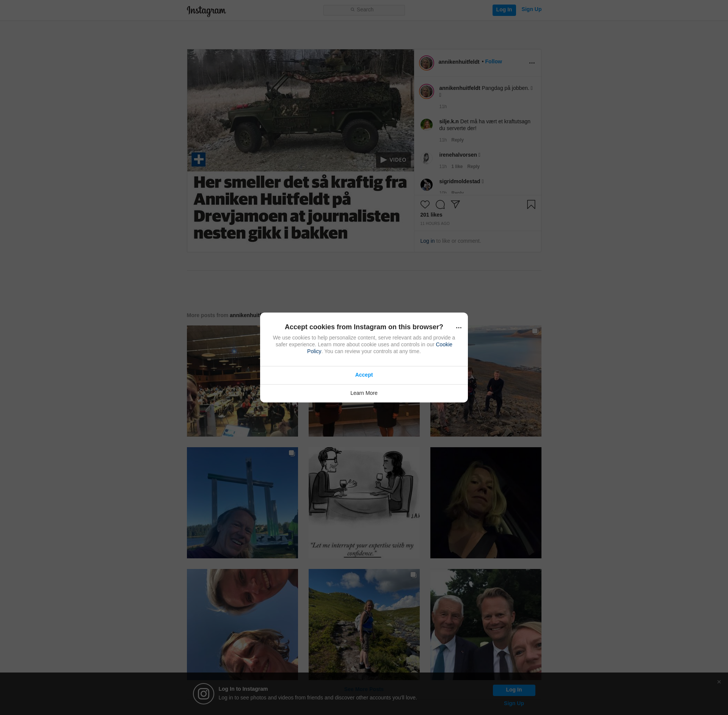The height and width of the screenshot is (715, 728).
Task: Open post options three-dot menu
Action: tap(532, 63)
